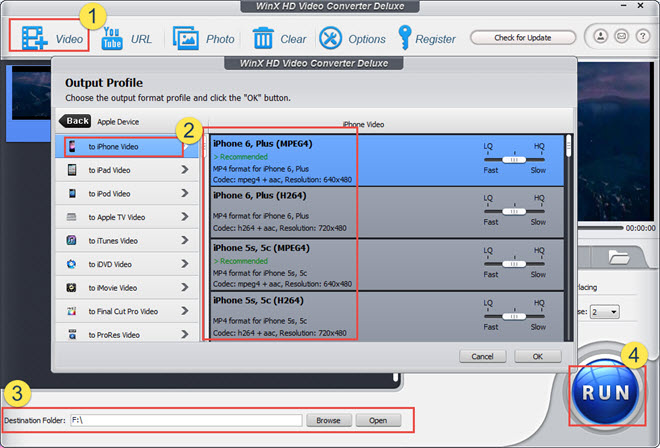Image resolution: width=660 pixels, height=448 pixels.
Task: Select to iPad Video category
Action: [x=127, y=170]
